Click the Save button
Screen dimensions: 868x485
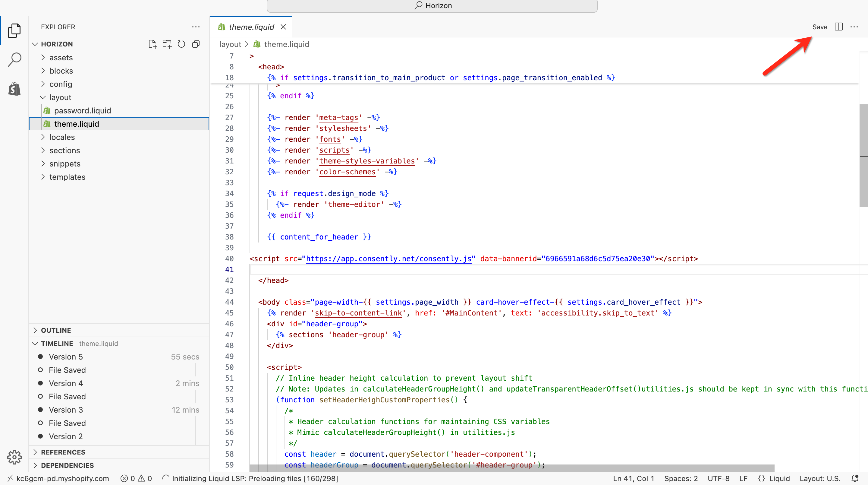(x=819, y=27)
